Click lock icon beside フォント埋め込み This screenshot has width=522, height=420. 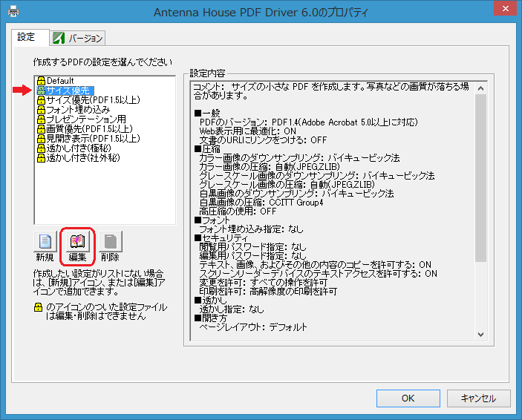click(x=41, y=110)
